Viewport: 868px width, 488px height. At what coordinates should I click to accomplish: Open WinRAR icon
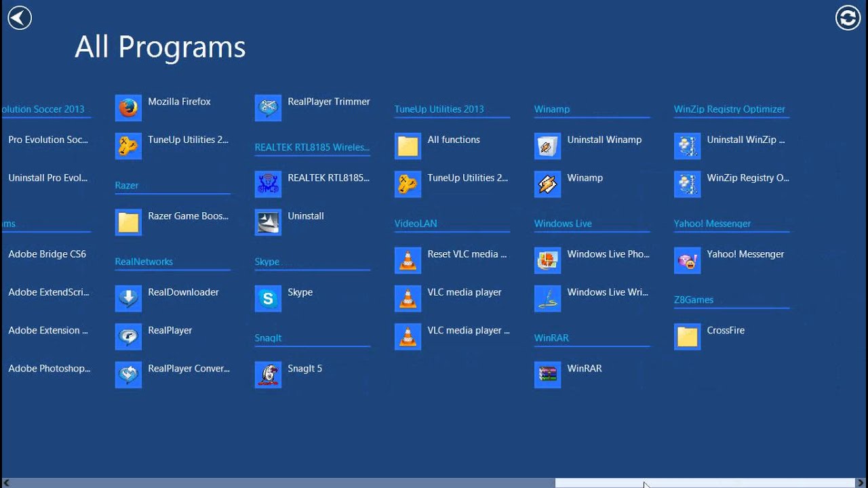pos(547,375)
